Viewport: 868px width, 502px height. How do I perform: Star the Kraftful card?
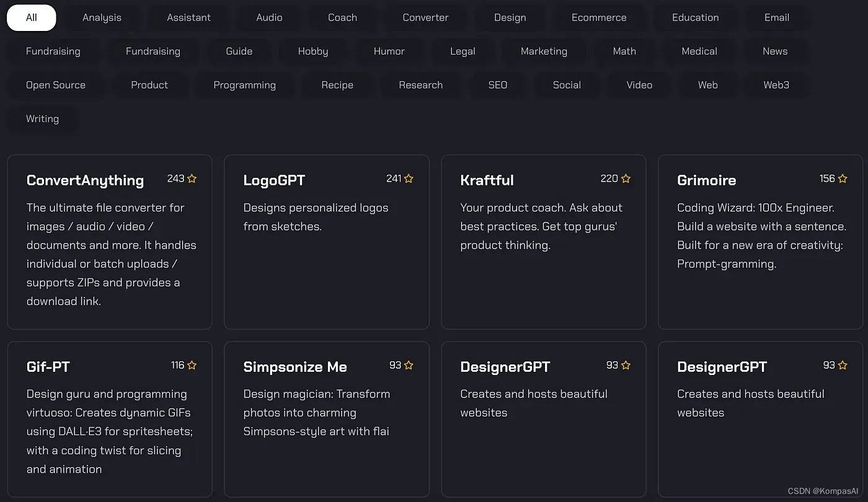[626, 178]
